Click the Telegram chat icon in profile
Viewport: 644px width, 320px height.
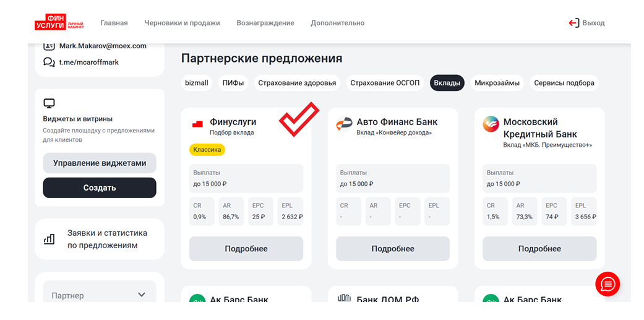coord(49,62)
